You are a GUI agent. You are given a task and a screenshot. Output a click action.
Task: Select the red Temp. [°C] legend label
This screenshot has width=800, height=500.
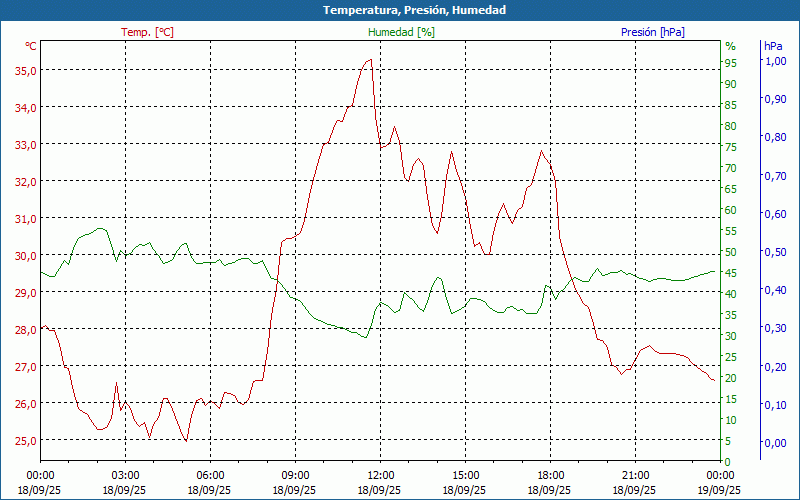coord(147,32)
